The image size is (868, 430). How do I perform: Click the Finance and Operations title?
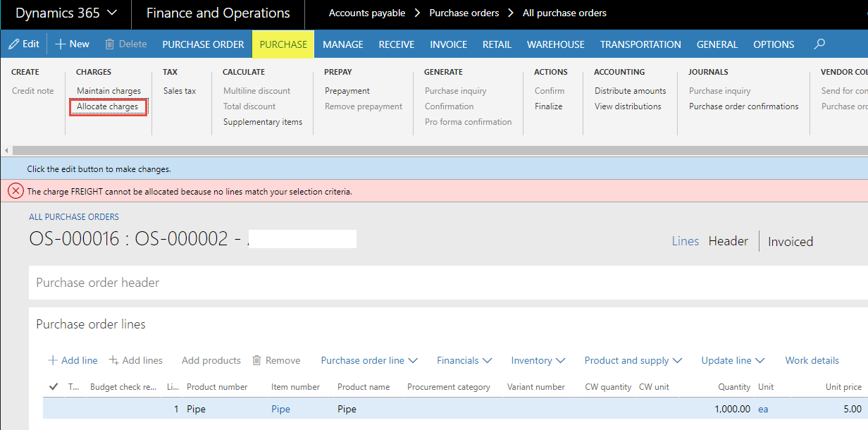point(218,13)
